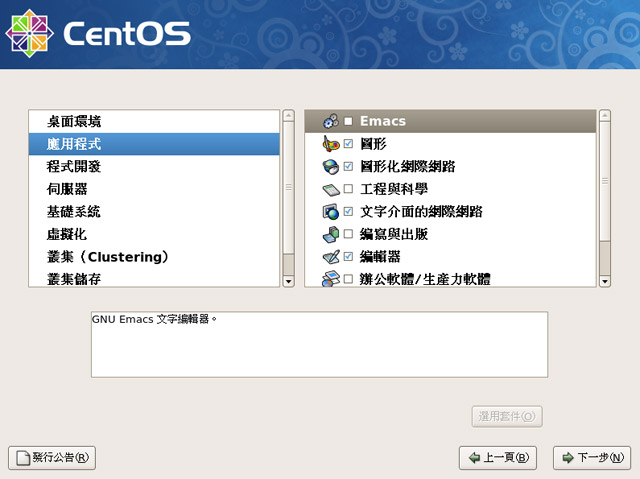Screen dimensions: 640x479
Task: Select the 基礎系統 category
Action: pyautogui.click(x=154, y=211)
